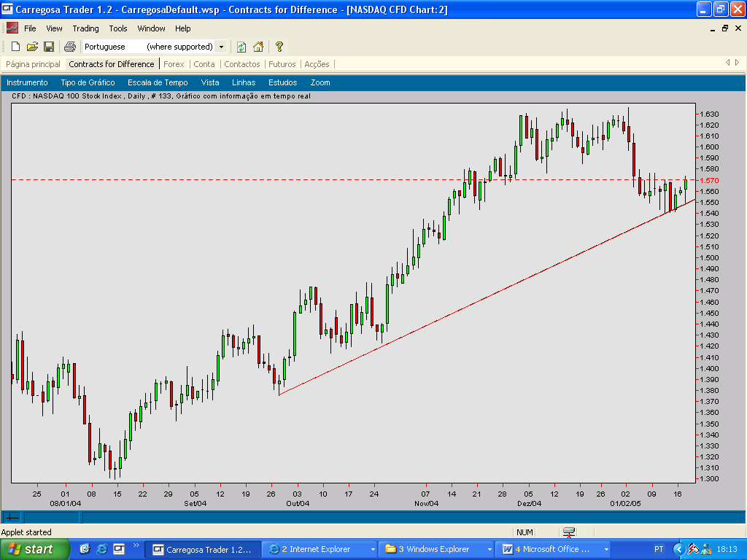Save workspace using the floppy disk icon

tap(49, 47)
